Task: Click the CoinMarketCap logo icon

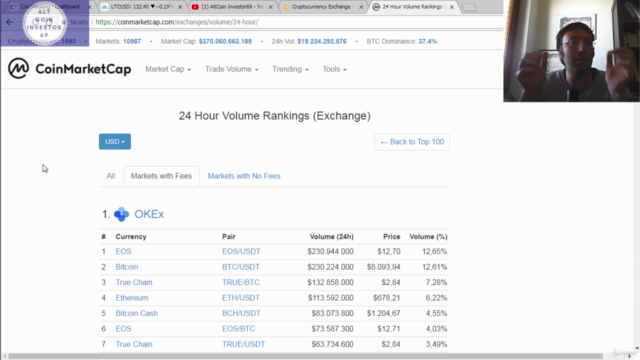Action: 18,68
